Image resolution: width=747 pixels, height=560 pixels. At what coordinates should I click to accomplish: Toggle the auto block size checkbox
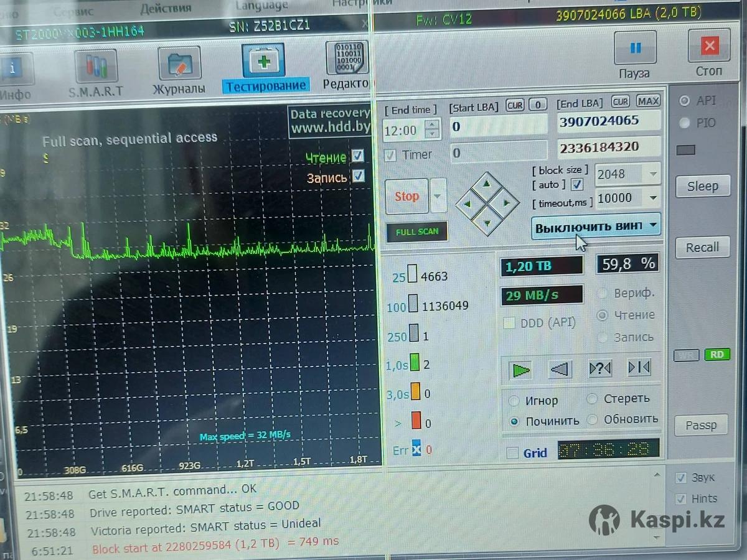(x=577, y=184)
